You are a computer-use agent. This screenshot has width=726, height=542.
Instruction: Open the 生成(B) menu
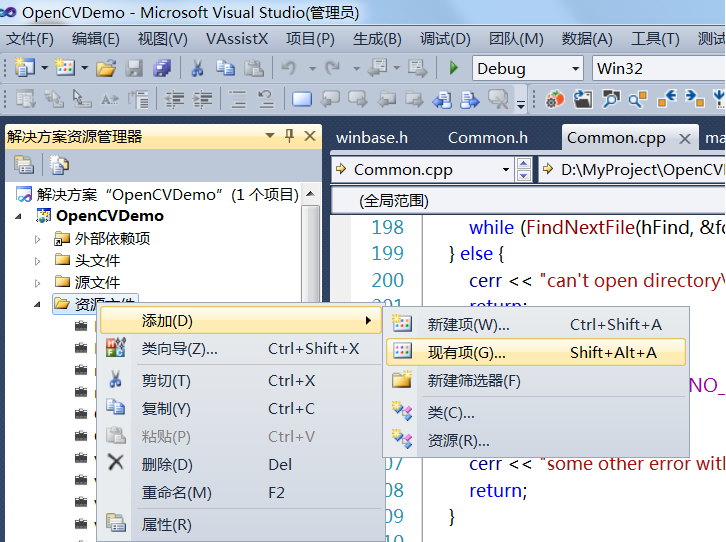coord(377,39)
